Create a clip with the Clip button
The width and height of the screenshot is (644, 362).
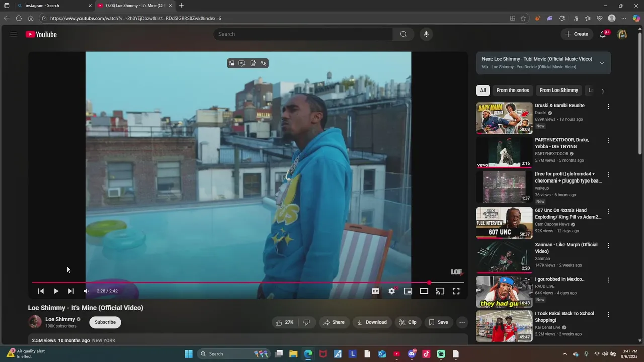click(x=408, y=322)
